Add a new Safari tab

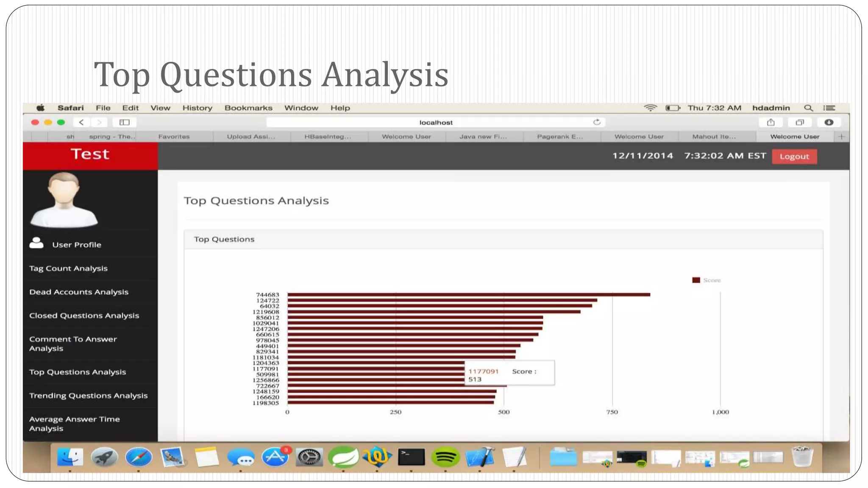842,136
